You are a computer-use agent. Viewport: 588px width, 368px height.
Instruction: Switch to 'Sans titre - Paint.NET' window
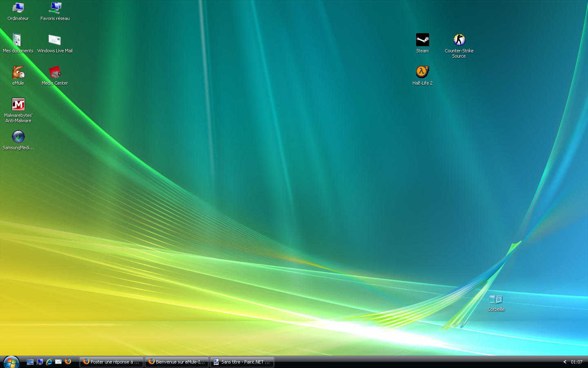tap(242, 362)
